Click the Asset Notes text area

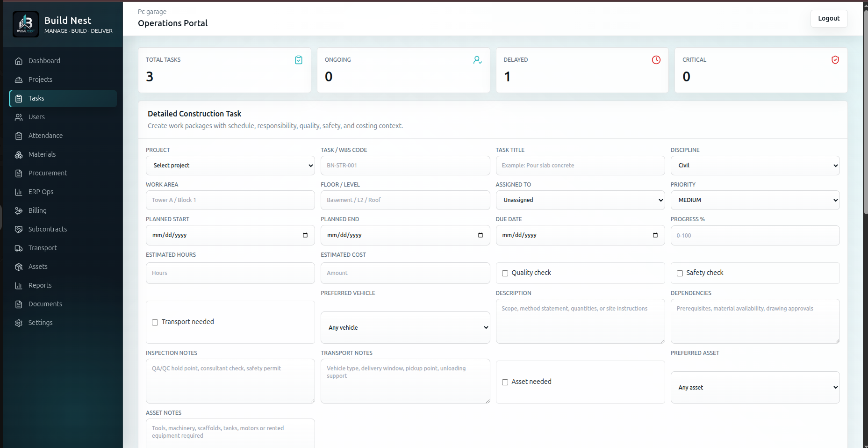(x=230, y=434)
